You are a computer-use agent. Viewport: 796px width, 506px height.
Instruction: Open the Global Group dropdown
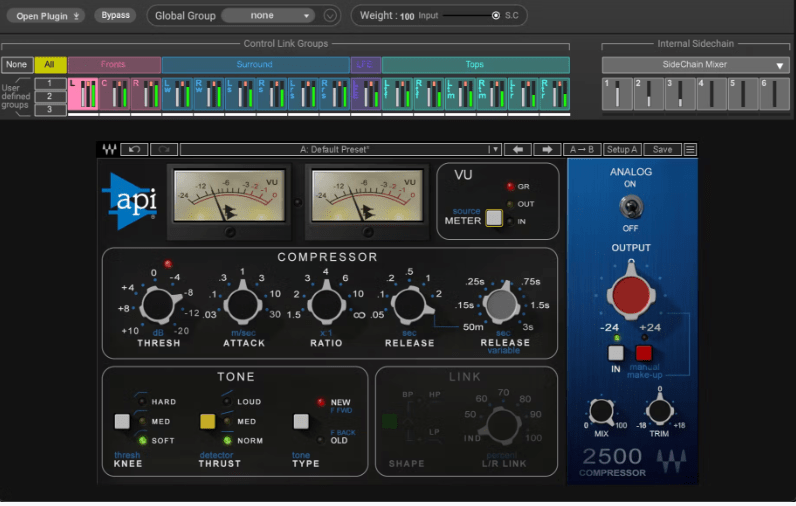[x=268, y=16]
